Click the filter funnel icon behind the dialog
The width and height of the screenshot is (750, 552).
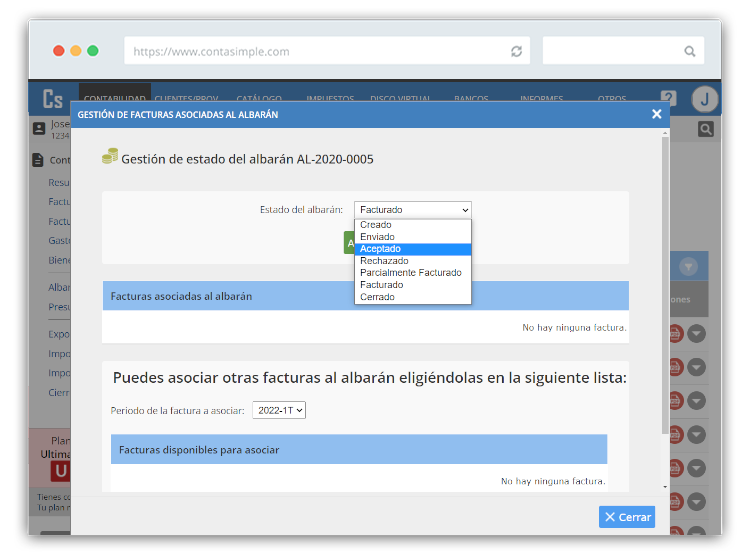pos(688,266)
